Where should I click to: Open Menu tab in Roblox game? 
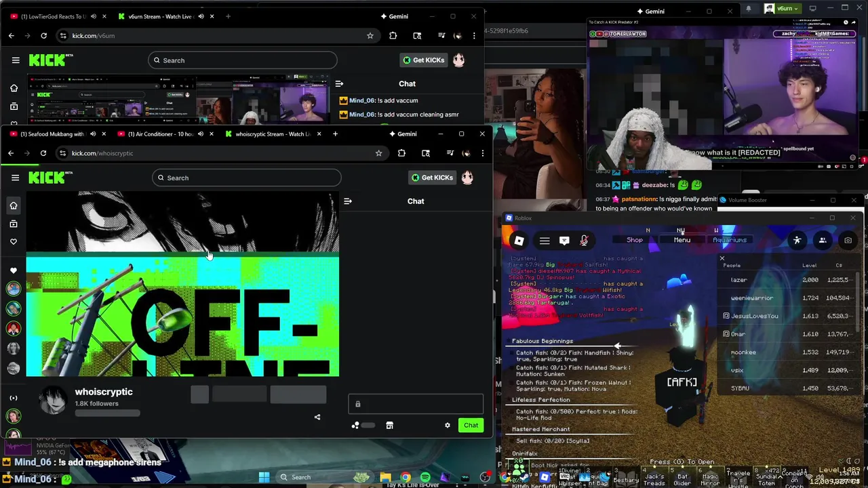[x=682, y=240]
